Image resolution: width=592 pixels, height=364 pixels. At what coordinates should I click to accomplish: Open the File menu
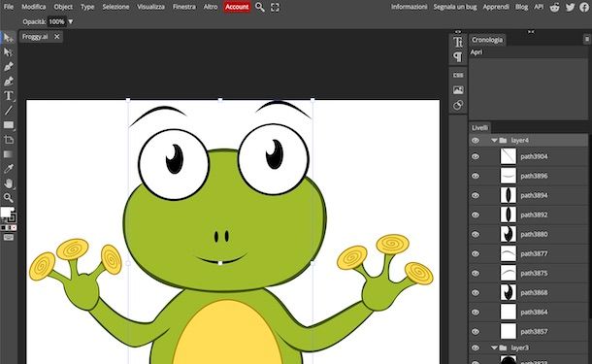pyautogui.click(x=9, y=7)
